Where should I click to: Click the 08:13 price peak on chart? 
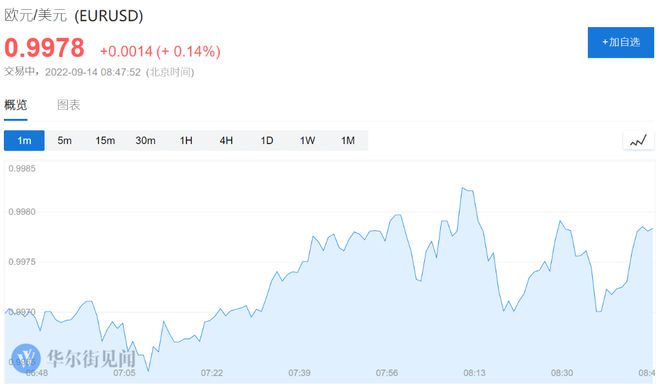pos(463,188)
